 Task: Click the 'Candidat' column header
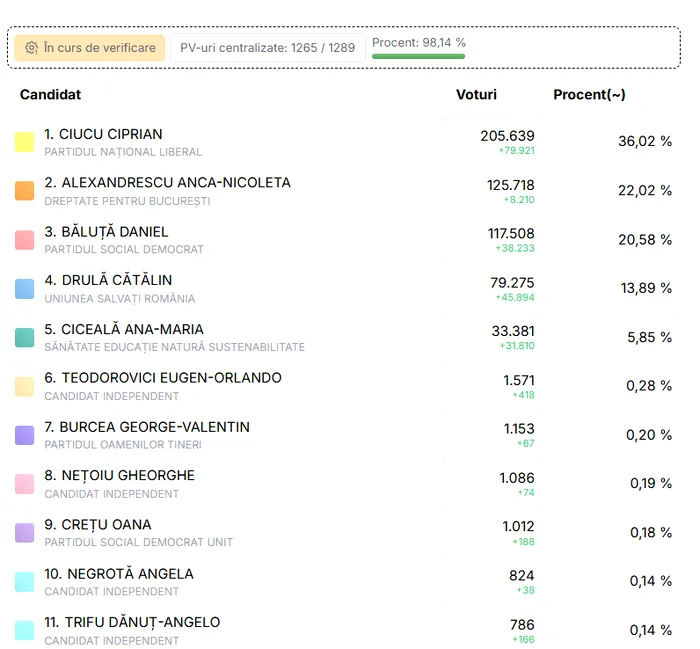(50, 95)
